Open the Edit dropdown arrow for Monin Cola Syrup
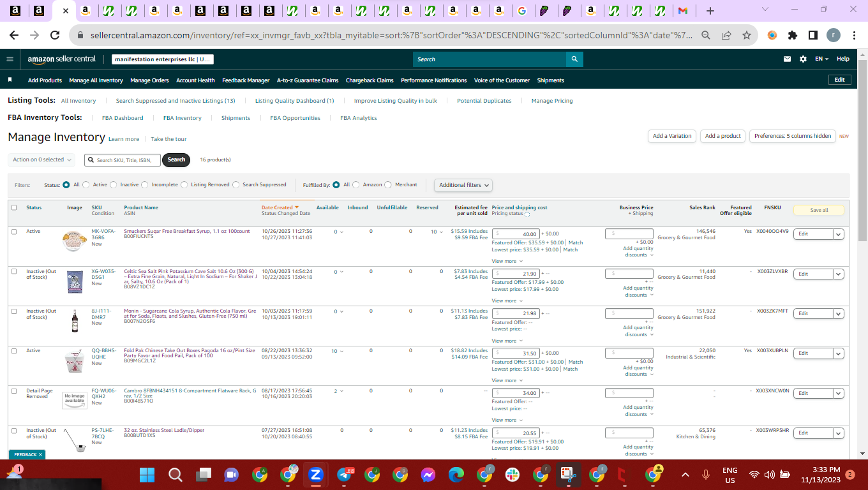This screenshot has height=490, width=868. pos(839,314)
